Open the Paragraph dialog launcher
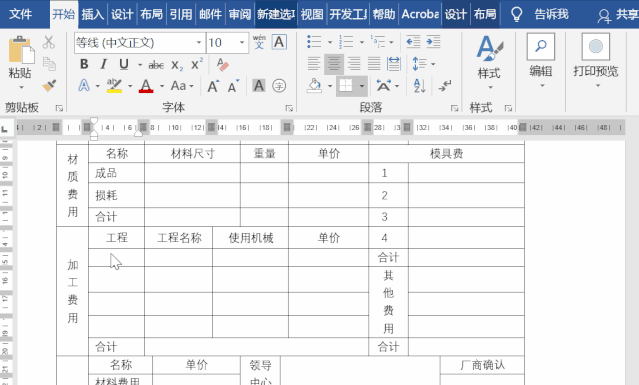639x385 pixels. point(454,108)
